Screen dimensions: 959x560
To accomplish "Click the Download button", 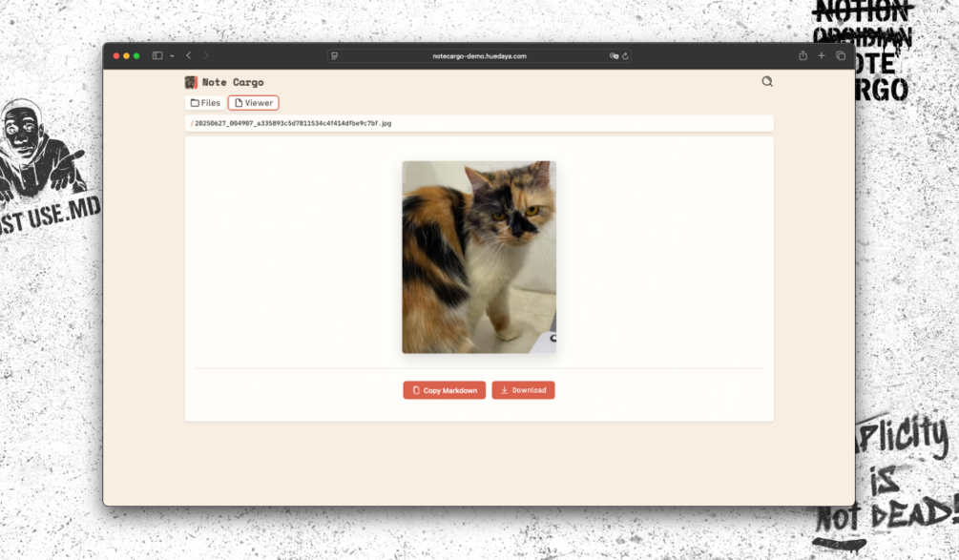I will (x=523, y=390).
